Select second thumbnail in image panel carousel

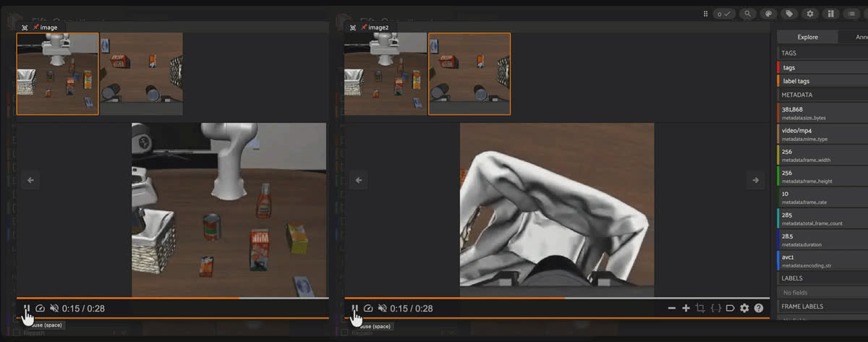pos(141,74)
